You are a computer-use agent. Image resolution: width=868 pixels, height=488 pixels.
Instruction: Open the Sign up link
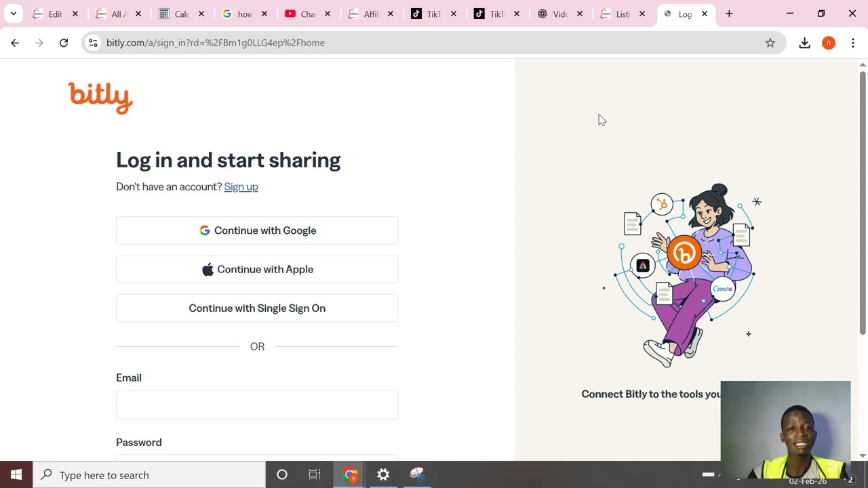pyautogui.click(x=241, y=186)
